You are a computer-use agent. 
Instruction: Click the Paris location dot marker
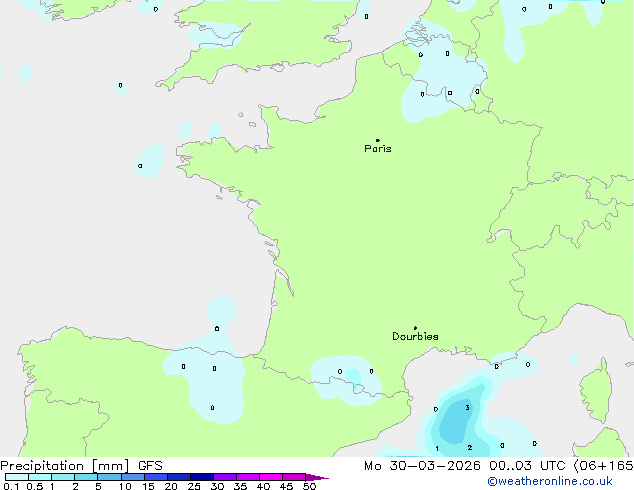pyautogui.click(x=378, y=140)
